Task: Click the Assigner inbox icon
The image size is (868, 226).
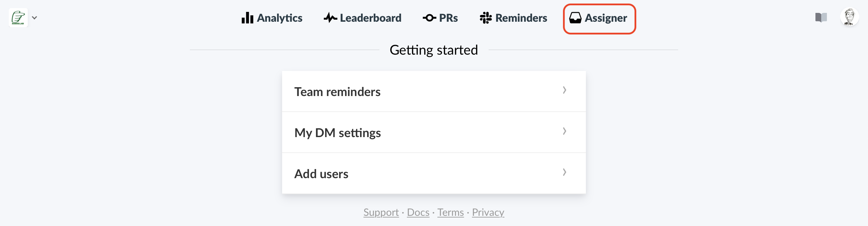Action: [x=575, y=18]
